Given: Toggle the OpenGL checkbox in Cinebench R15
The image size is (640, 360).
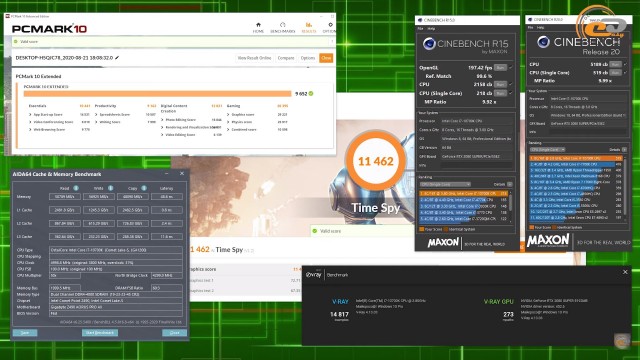Looking at the screenshot, I should 510,68.
